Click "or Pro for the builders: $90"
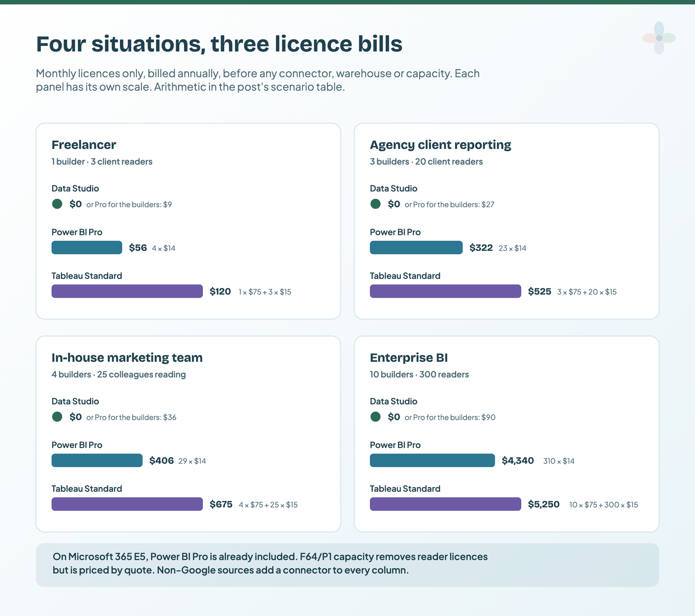The height and width of the screenshot is (616, 695). point(450,417)
